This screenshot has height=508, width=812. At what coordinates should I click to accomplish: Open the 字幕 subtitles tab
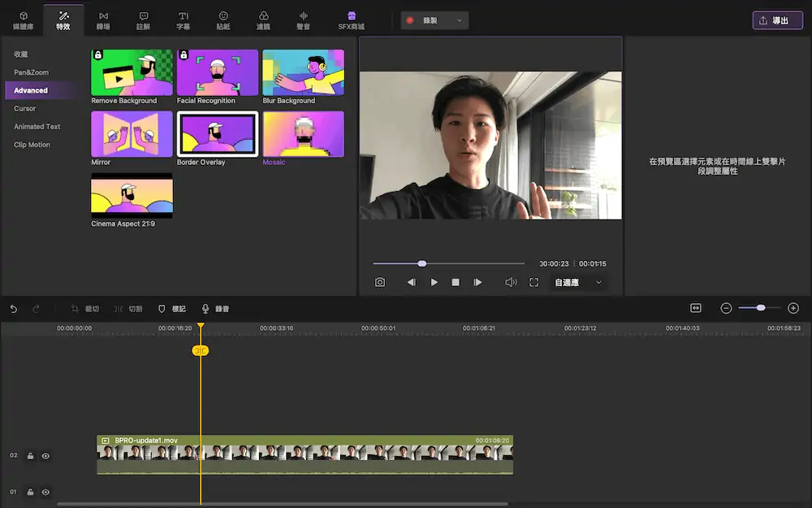[x=184, y=20]
